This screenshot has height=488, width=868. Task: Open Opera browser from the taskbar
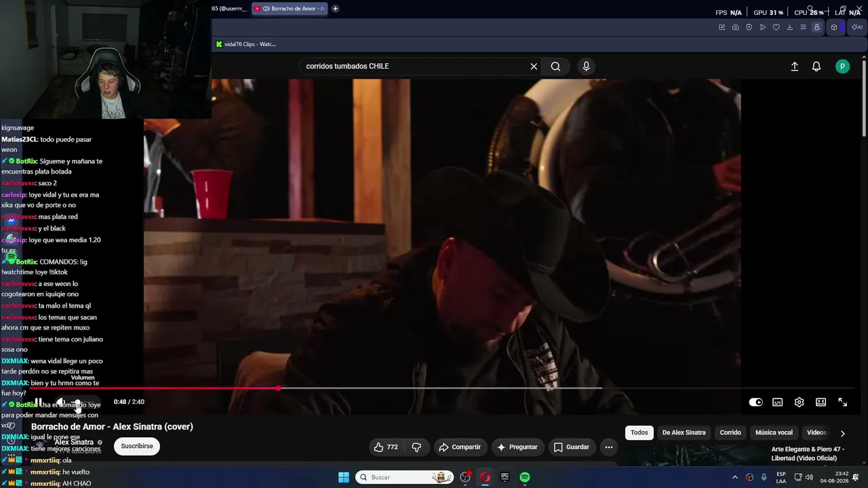(x=485, y=477)
